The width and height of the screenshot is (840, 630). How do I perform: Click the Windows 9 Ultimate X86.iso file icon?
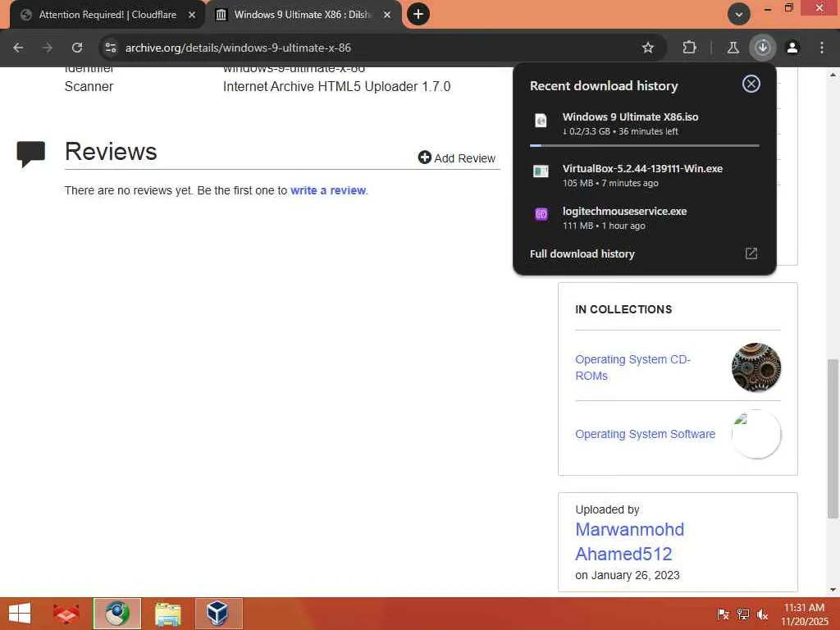(x=541, y=121)
